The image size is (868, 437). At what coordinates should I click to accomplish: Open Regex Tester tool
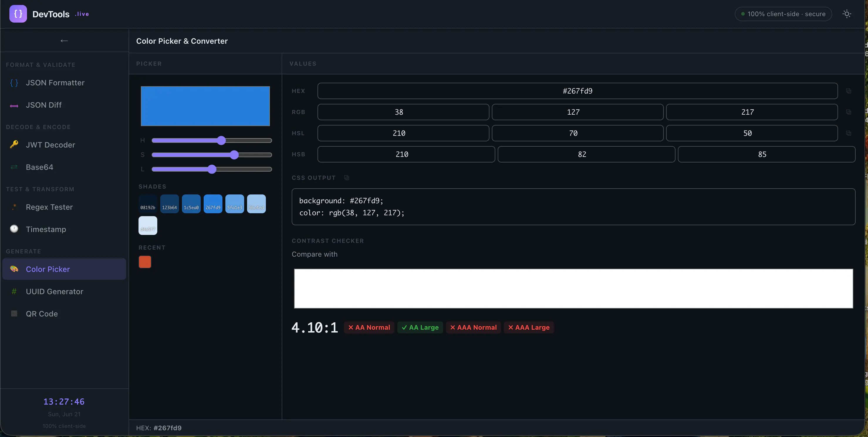pyautogui.click(x=64, y=207)
